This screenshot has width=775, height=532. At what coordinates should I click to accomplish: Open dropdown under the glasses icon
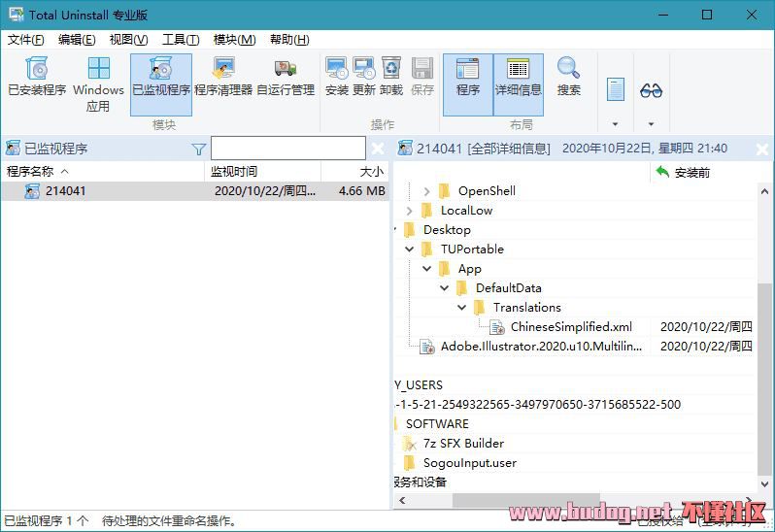pyautogui.click(x=651, y=124)
